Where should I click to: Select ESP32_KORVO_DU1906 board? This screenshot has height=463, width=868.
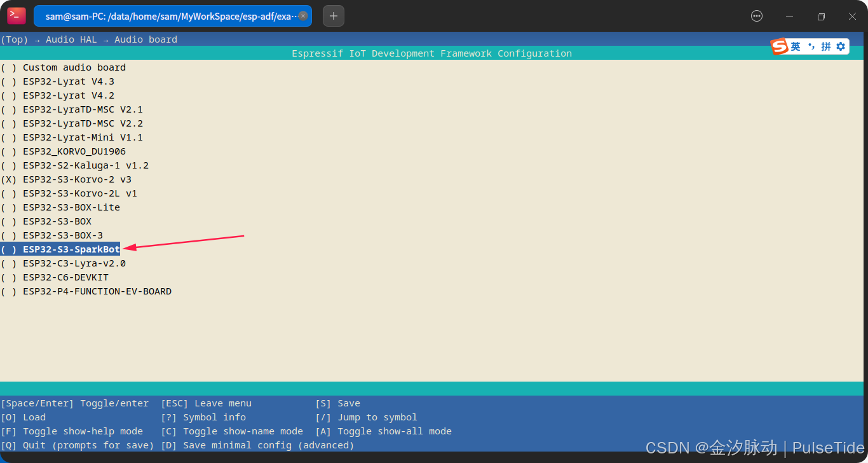pos(63,151)
